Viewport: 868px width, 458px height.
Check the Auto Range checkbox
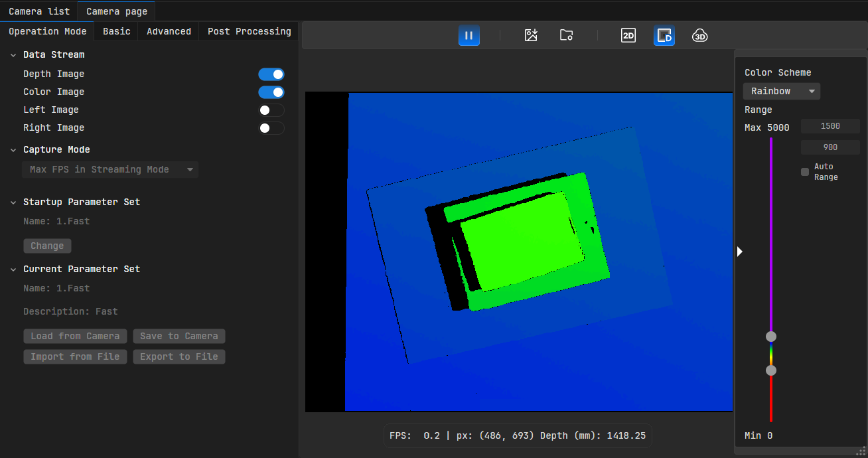(805, 172)
